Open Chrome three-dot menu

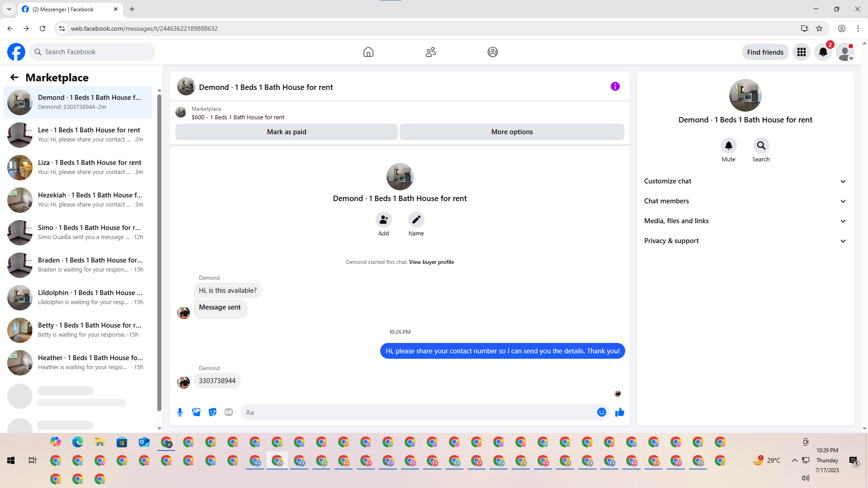[858, 28]
